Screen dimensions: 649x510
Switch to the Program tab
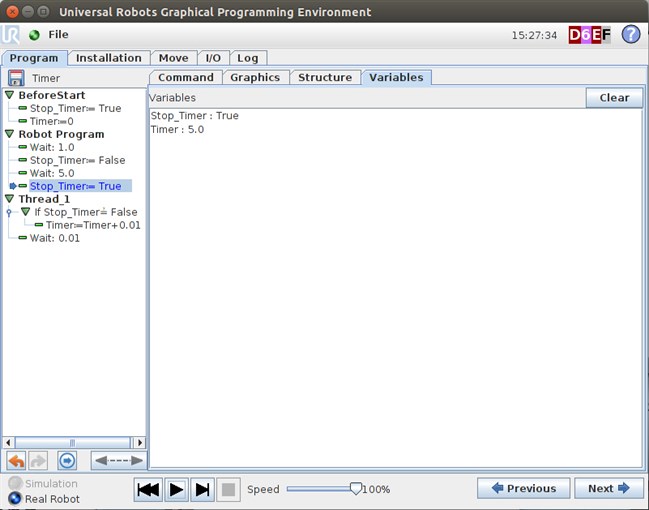pos(34,58)
